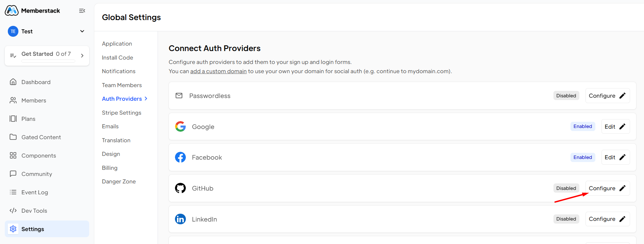The height and width of the screenshot is (244, 644).
Task: Open the Danger Zone settings
Action: [x=119, y=181]
